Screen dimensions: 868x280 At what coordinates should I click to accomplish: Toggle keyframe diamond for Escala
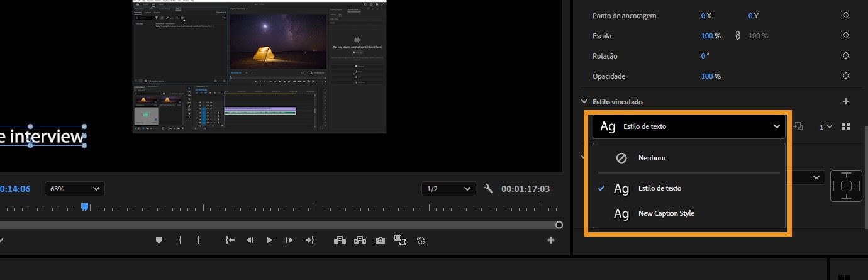tap(846, 36)
